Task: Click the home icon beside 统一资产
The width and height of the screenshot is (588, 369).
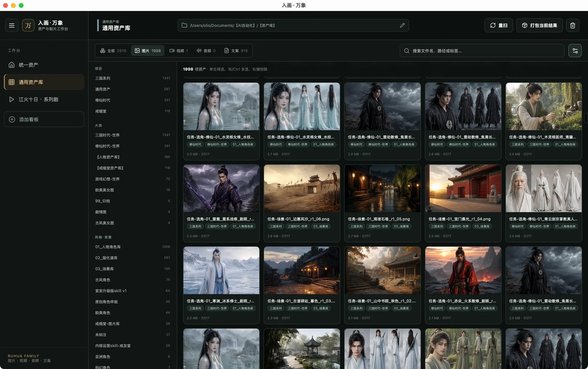Action: [x=11, y=65]
